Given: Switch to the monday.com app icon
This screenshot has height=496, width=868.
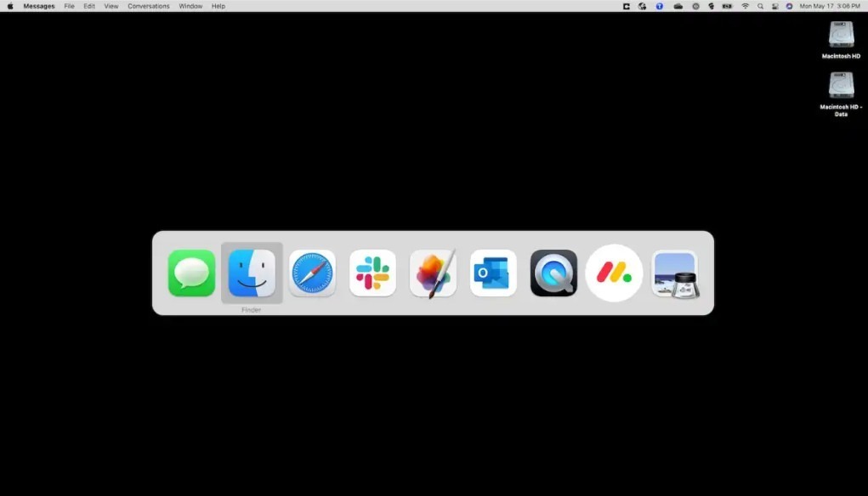Looking at the screenshot, I should coord(614,273).
